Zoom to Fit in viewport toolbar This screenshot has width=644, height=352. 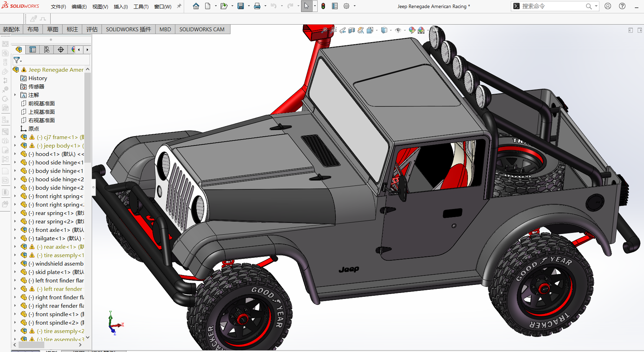pos(324,30)
